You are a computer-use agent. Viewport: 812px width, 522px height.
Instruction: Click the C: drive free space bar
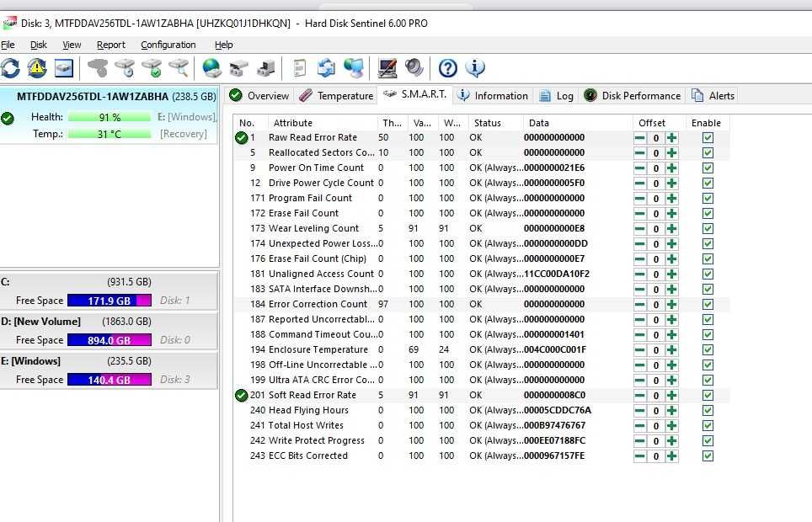click(110, 301)
